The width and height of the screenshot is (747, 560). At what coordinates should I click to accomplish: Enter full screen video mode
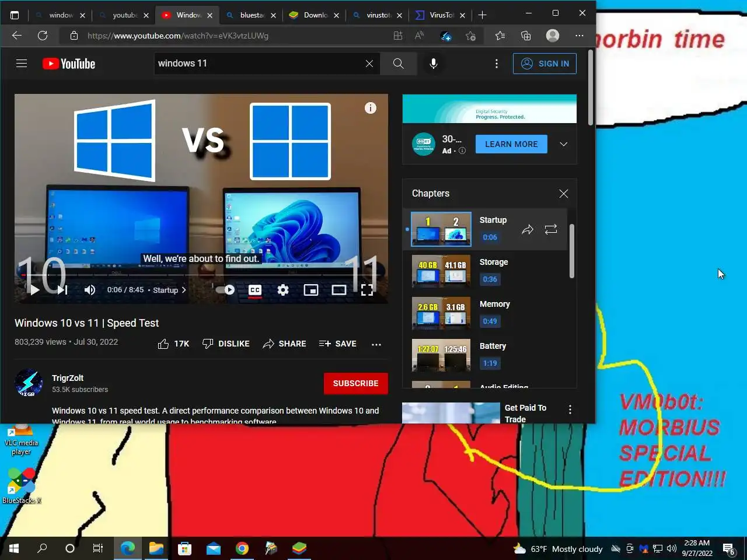[x=367, y=290]
